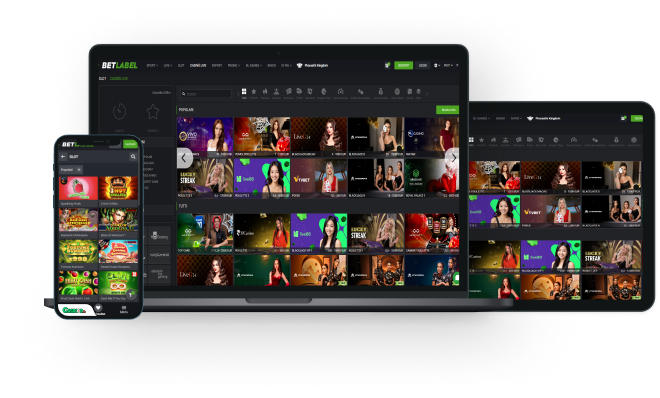Open favorites star icon in laptop sidebar
This screenshot has width=660, height=398.
153,112
